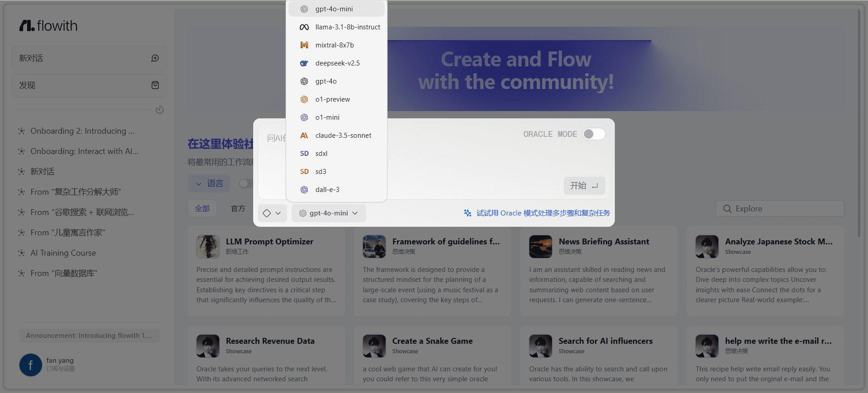The height and width of the screenshot is (393, 868).
Task: Click the Anthropic icon beside claude-3.5-sonnet
Action: click(304, 136)
